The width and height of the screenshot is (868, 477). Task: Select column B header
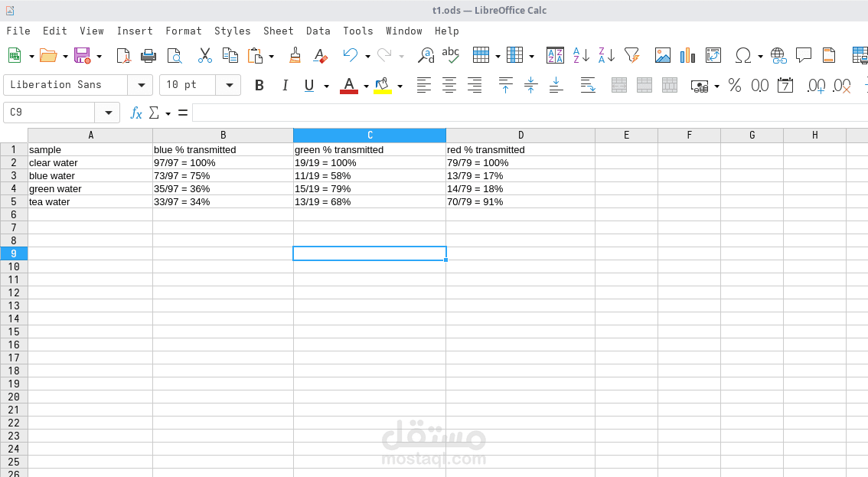(223, 136)
